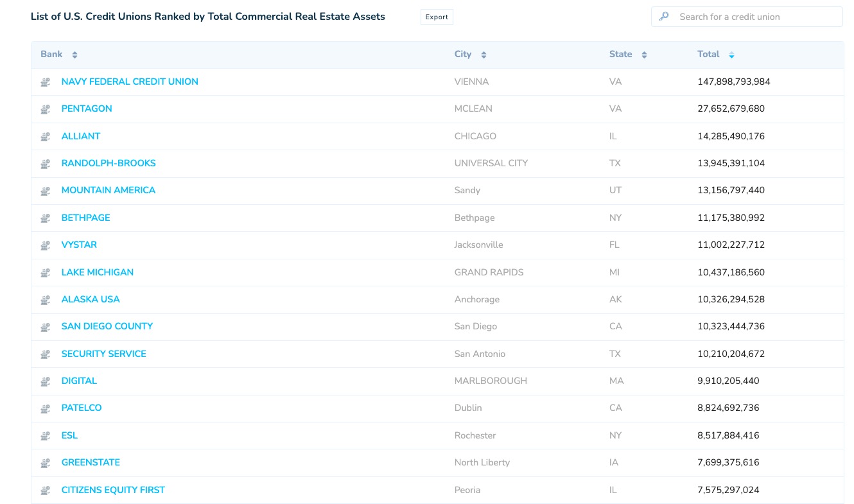Viewport: 854px width, 504px height.
Task: Click the credit union icon beside San Diego County
Action: [x=46, y=327]
